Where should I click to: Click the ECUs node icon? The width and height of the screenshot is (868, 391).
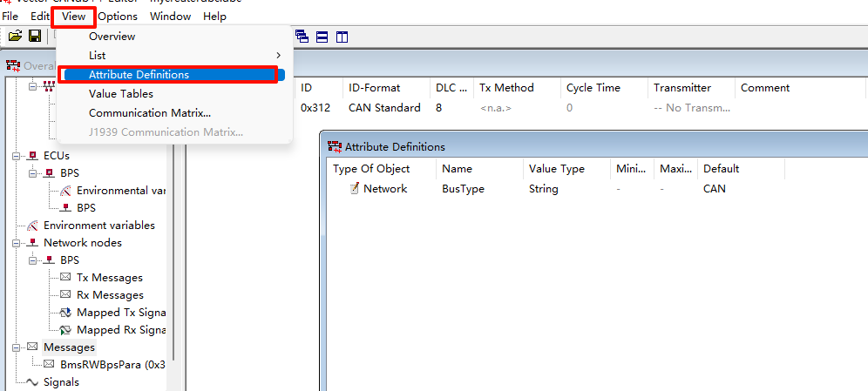(32, 155)
